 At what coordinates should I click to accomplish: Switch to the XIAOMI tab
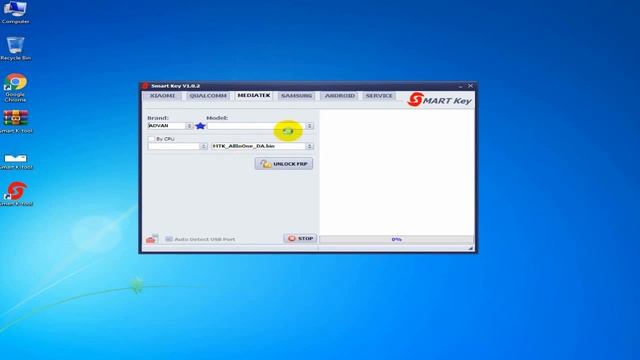coord(162,96)
